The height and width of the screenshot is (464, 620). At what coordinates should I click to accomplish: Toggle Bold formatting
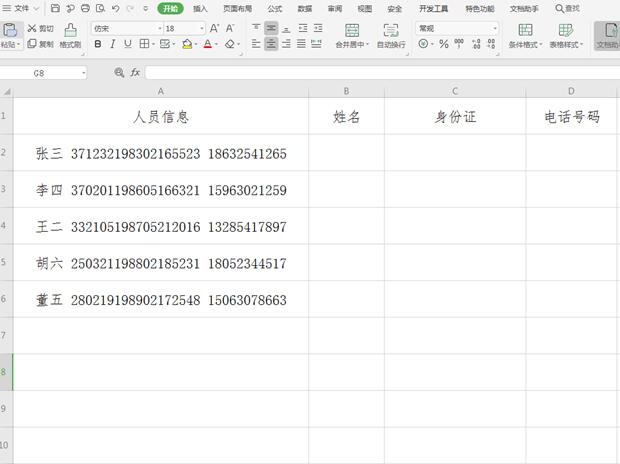(98, 44)
